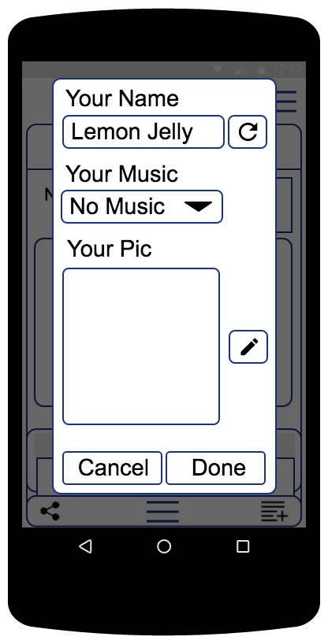Screen dimensions: 328x644
Task: Tap the share icon in the bottom bar
Action: (50, 511)
